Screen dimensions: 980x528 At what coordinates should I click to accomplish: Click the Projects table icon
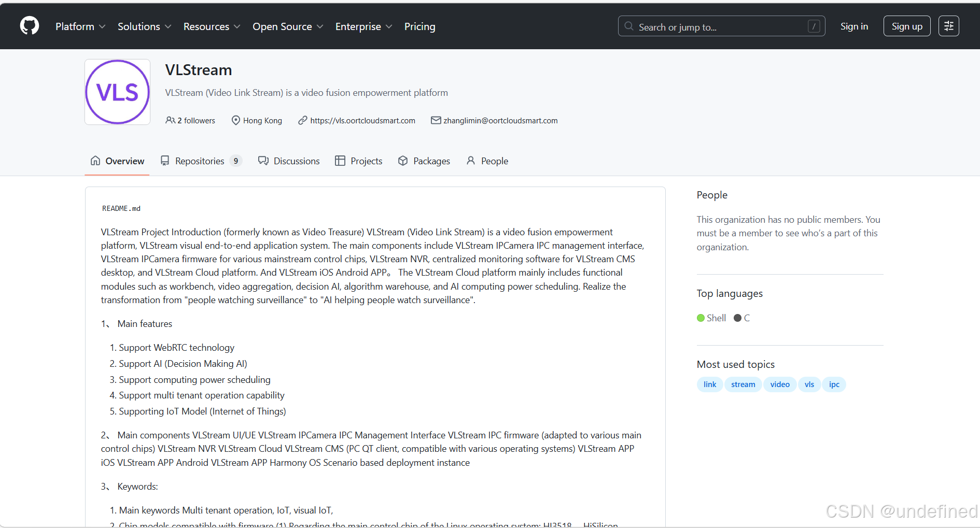[x=340, y=161]
